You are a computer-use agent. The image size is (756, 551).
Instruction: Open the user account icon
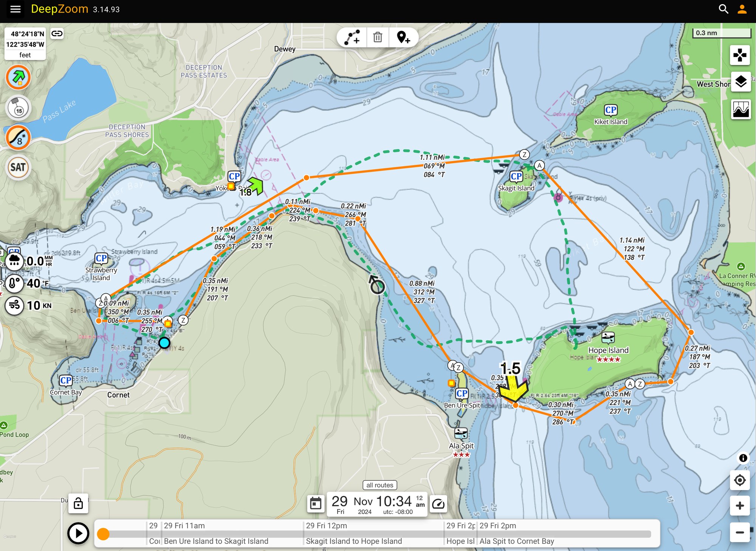(742, 9)
